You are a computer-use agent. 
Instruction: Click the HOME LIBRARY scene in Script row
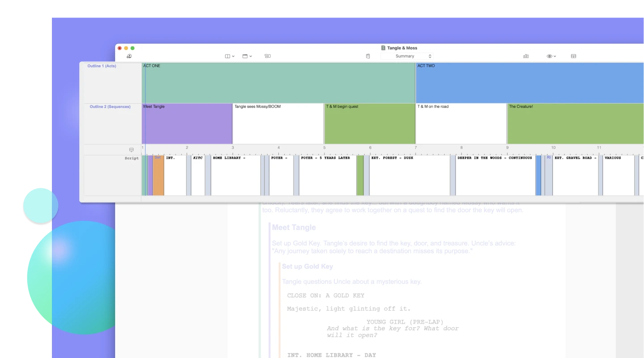point(236,175)
